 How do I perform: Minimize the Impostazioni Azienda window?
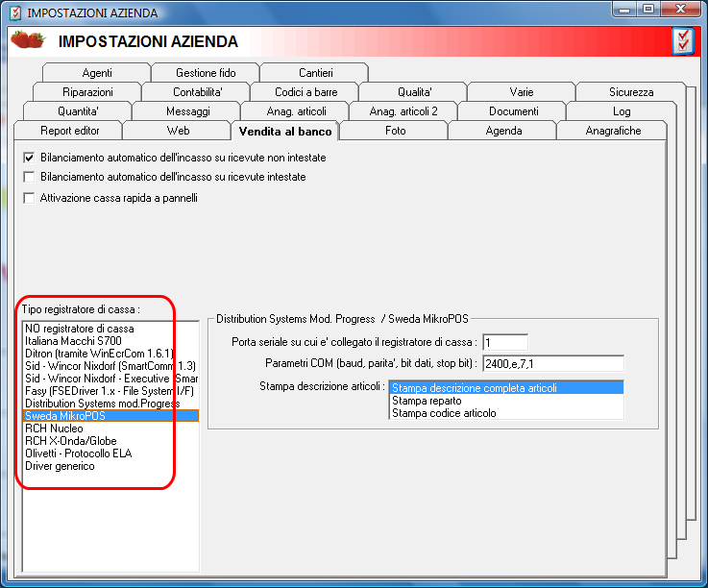[x=625, y=10]
